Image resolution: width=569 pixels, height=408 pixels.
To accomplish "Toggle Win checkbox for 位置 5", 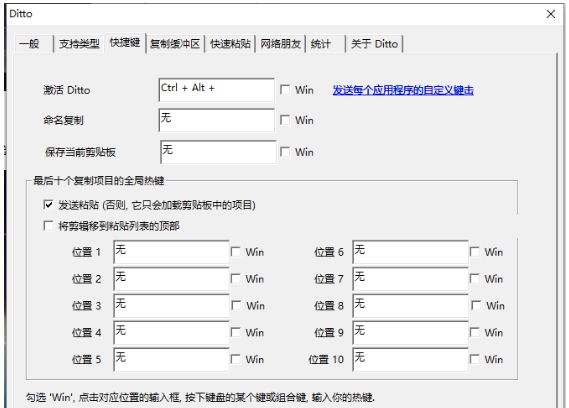I will pyautogui.click(x=236, y=359).
